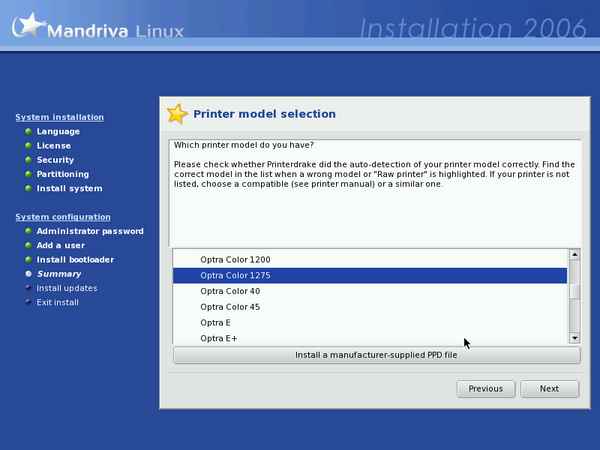
Task: Pick the Optra E+ printer model
Action: pyautogui.click(x=370, y=338)
